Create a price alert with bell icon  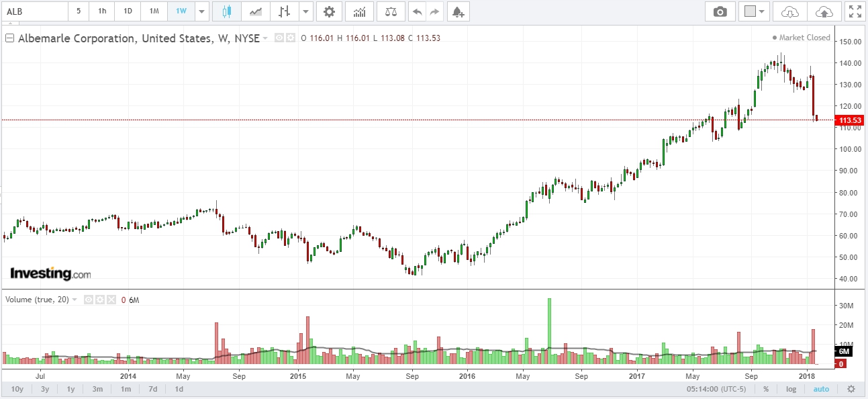pos(457,11)
